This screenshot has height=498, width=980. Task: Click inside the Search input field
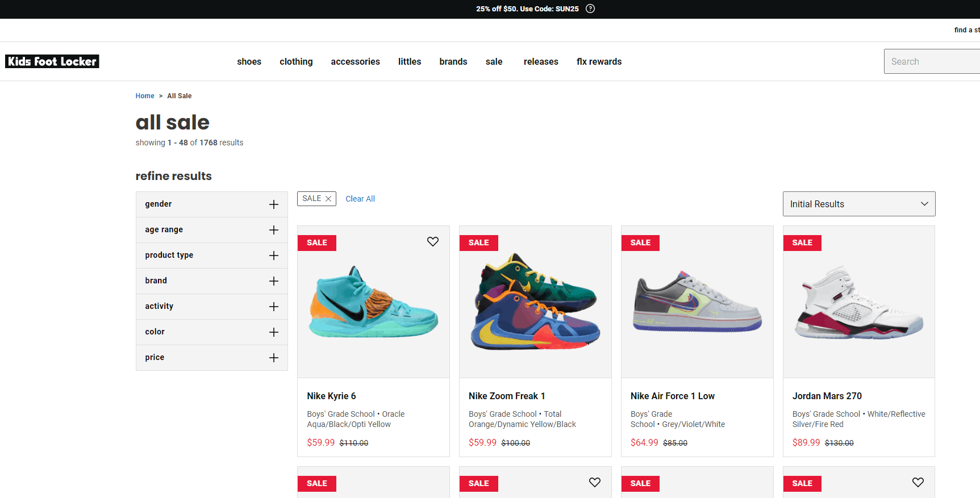932,61
